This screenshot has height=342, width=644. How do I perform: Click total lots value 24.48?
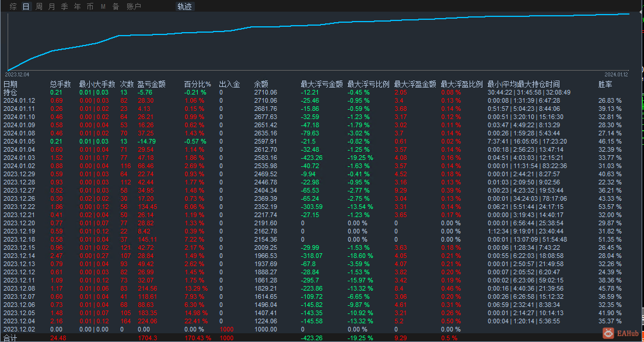point(58,338)
